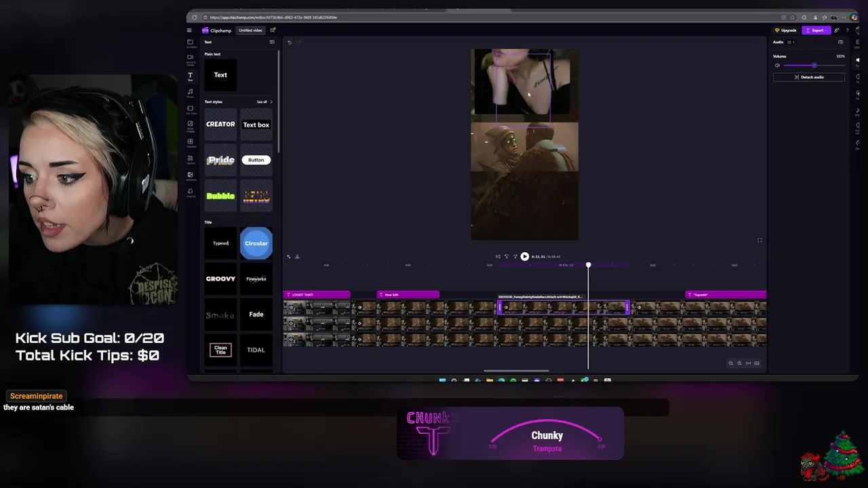Image resolution: width=868 pixels, height=488 pixels.
Task: Open the Music sidebar tab
Action: point(191,93)
